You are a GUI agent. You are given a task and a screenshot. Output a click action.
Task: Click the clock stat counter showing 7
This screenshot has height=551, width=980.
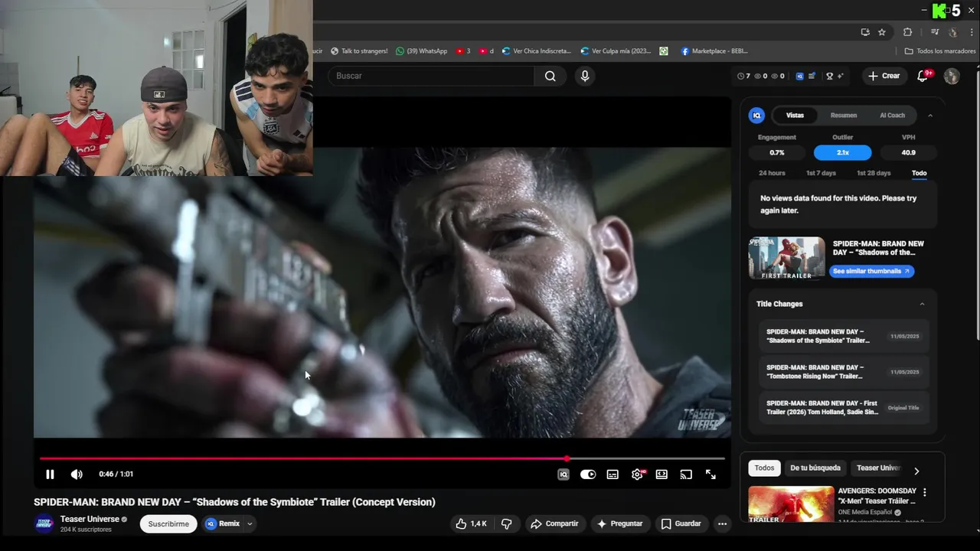point(743,76)
